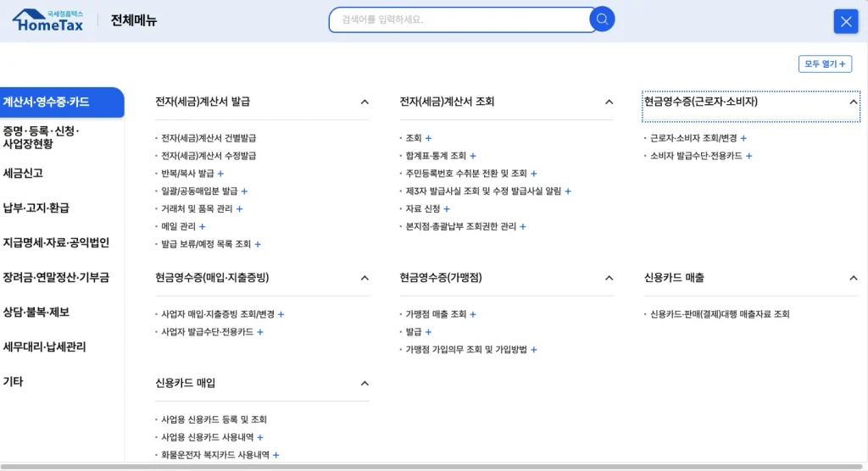Expand plus icon next to 가맹점 매출 조회
The height and width of the screenshot is (471, 868).
(x=473, y=313)
